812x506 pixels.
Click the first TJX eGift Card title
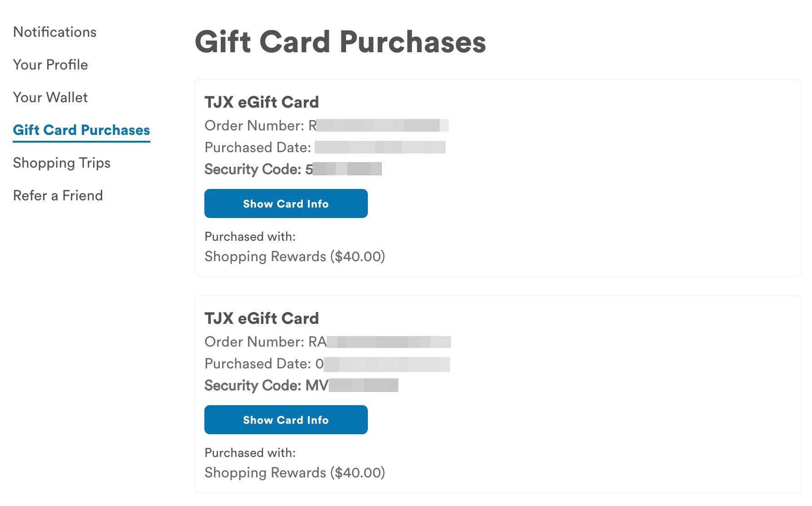tap(262, 102)
